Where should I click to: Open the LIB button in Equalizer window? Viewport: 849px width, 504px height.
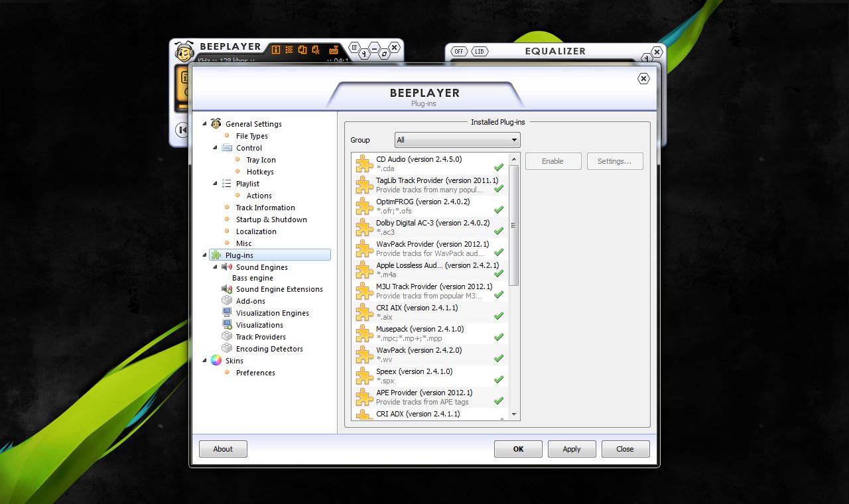pyautogui.click(x=479, y=51)
